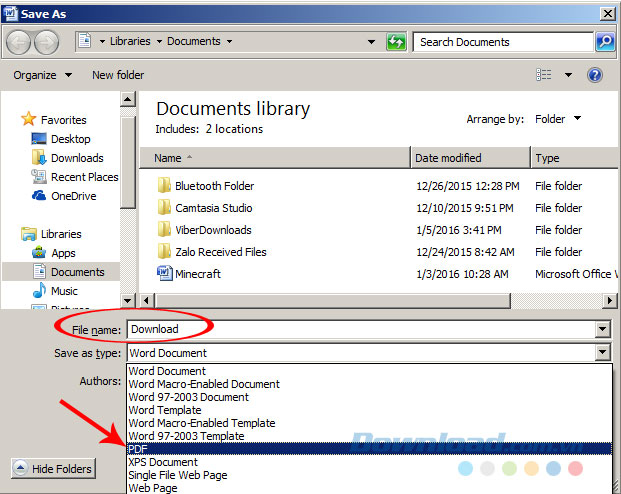621x494 pixels.
Task: Click the New folder button
Action: click(x=118, y=75)
